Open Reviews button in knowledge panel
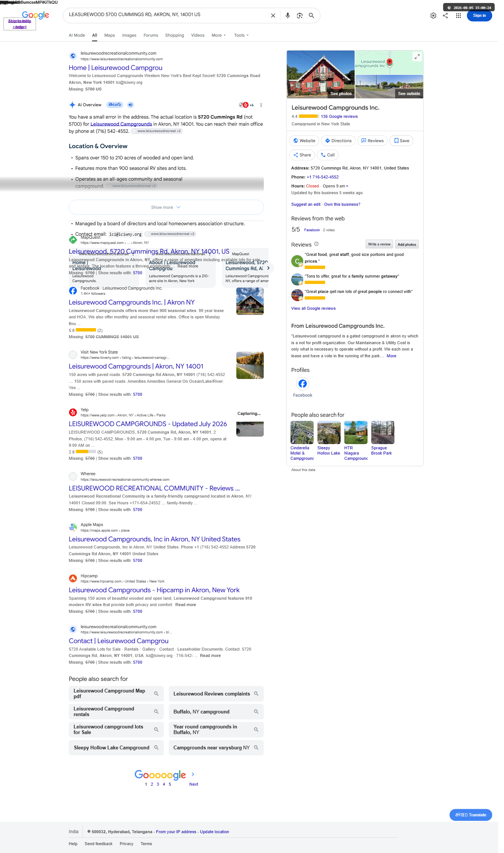Image resolution: width=504 pixels, height=853 pixels. click(372, 141)
